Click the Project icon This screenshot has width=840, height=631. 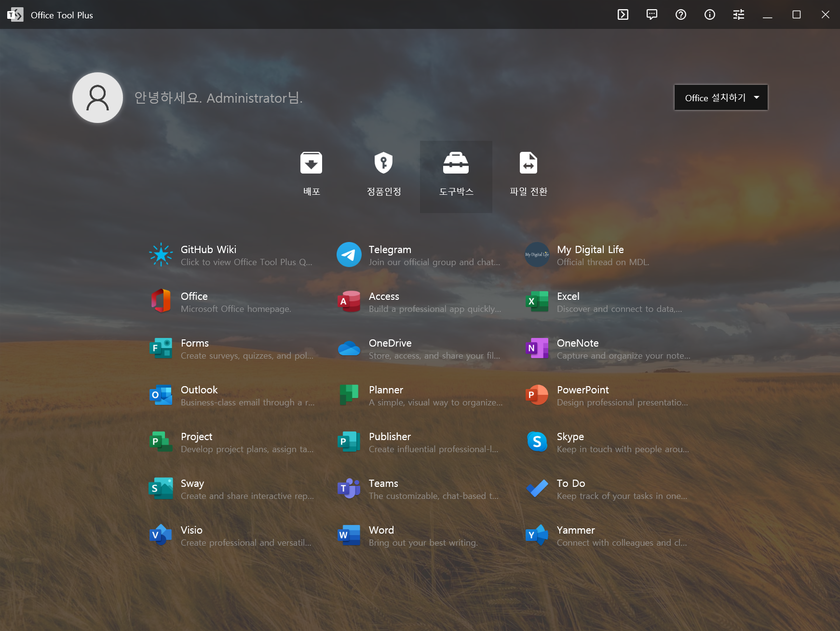tap(161, 442)
